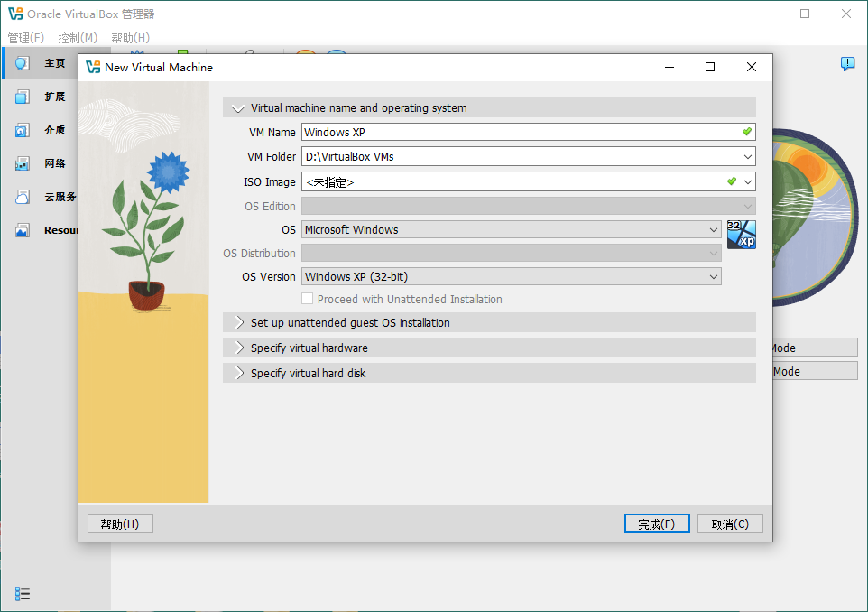The height and width of the screenshot is (612, 868).
Task: Open the 网络 network sidebar icon
Action: [x=23, y=163]
